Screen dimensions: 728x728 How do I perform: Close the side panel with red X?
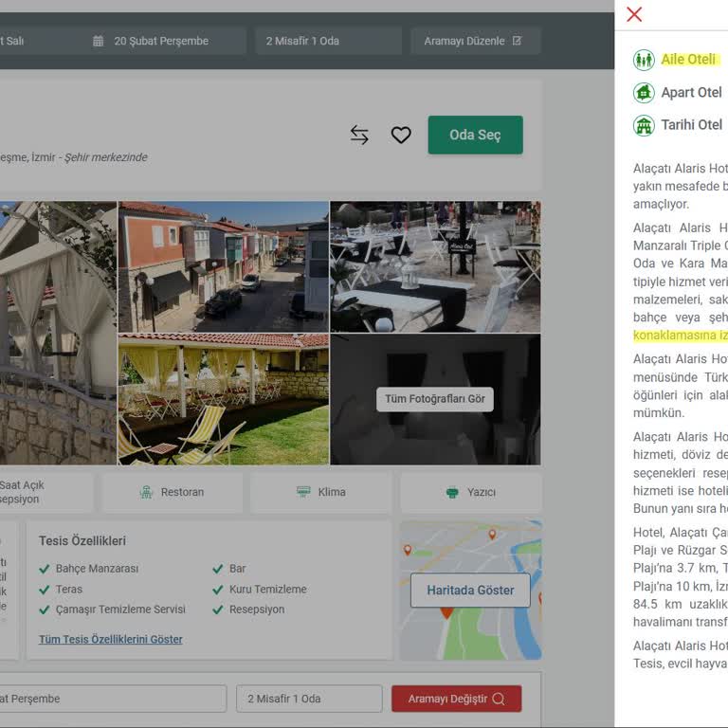tap(634, 14)
